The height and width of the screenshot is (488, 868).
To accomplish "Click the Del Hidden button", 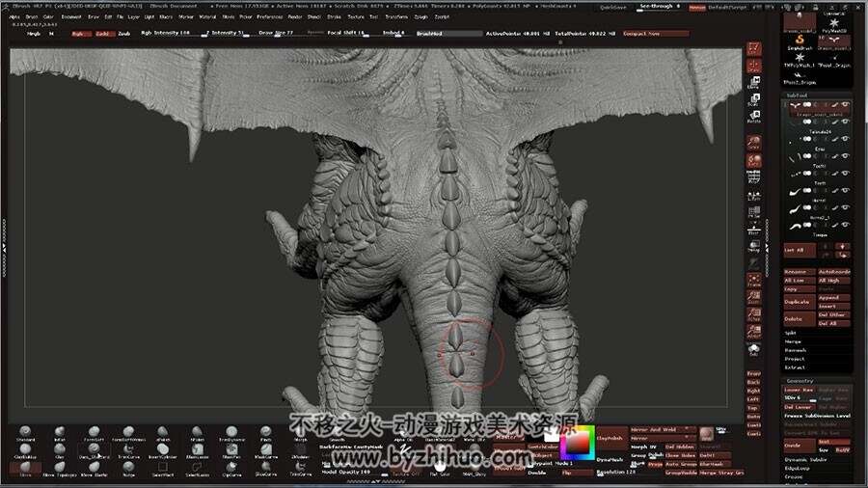I will click(x=681, y=447).
